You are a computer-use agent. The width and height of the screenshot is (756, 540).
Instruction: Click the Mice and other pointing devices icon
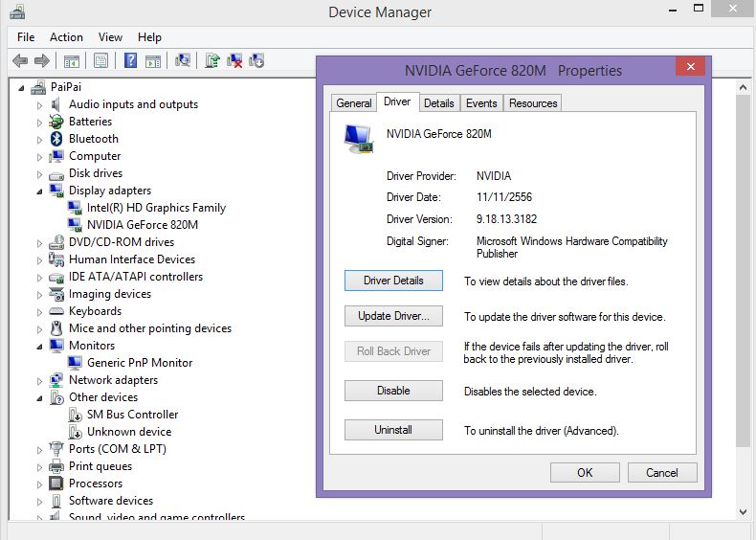tap(56, 328)
